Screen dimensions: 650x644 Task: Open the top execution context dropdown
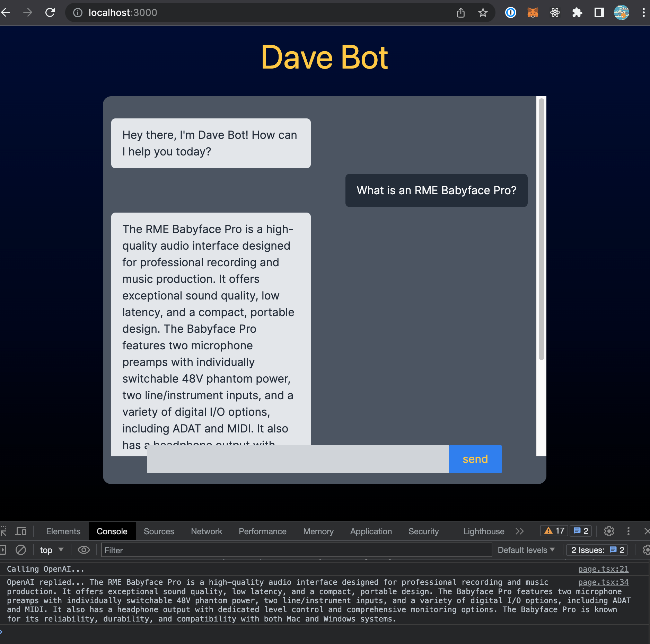51,550
